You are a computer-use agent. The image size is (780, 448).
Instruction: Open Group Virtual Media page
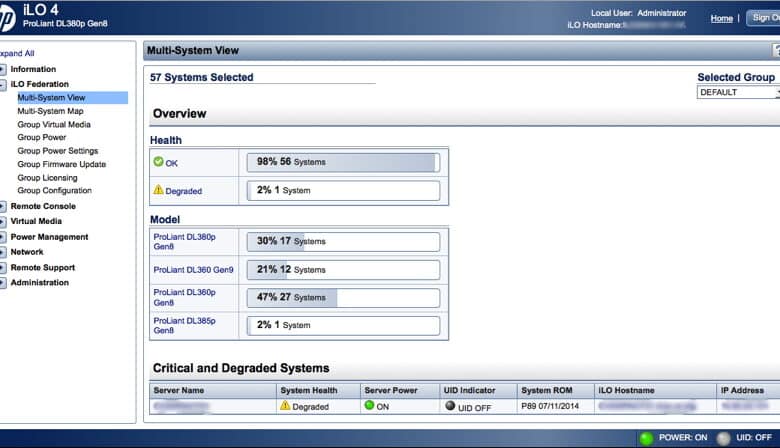pos(54,124)
